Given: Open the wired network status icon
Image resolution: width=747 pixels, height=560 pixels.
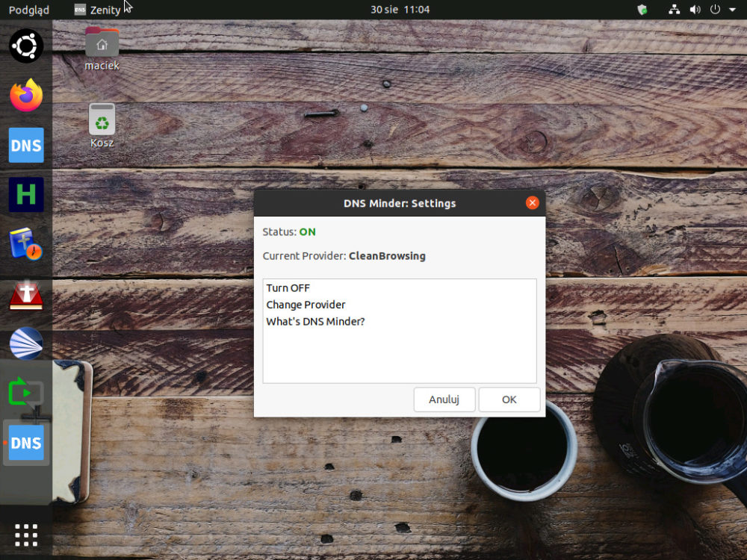Looking at the screenshot, I should point(674,10).
